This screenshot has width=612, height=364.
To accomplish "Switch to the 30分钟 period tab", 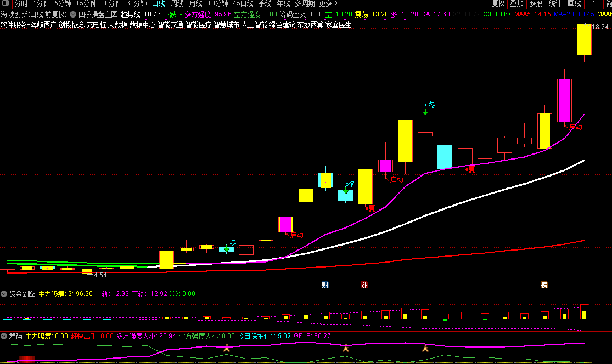I will (x=111, y=3).
